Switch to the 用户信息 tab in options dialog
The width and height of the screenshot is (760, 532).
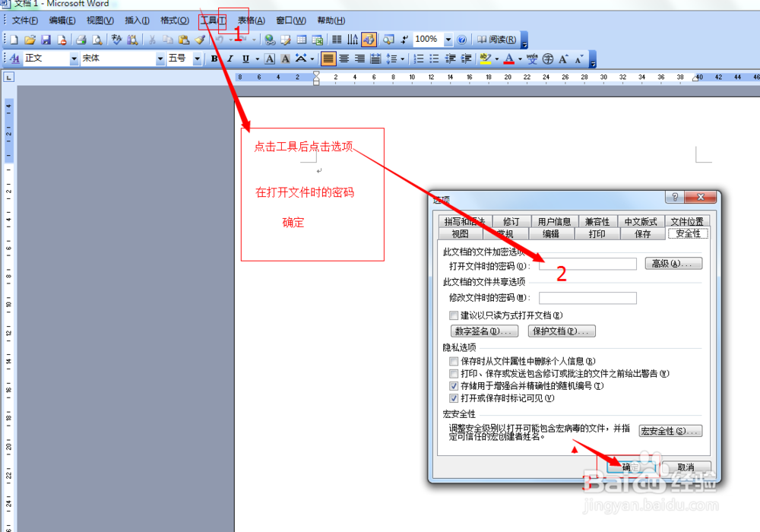pyautogui.click(x=554, y=221)
